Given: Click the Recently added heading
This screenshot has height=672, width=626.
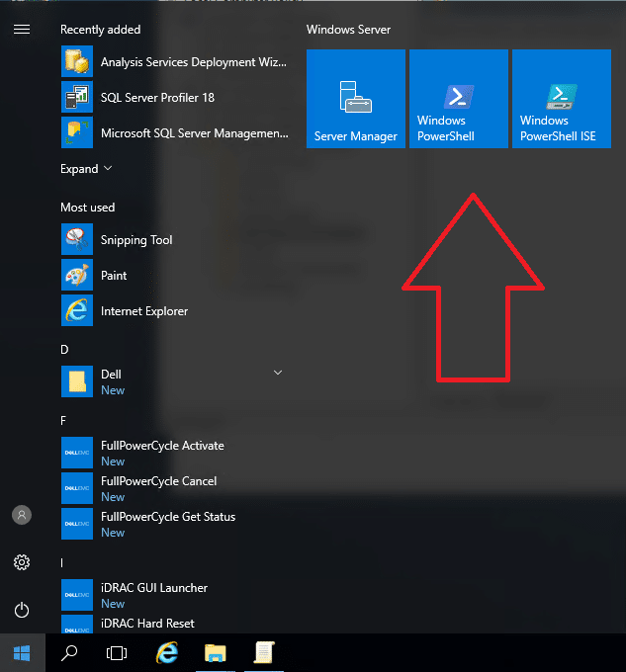Looking at the screenshot, I should pos(100,30).
